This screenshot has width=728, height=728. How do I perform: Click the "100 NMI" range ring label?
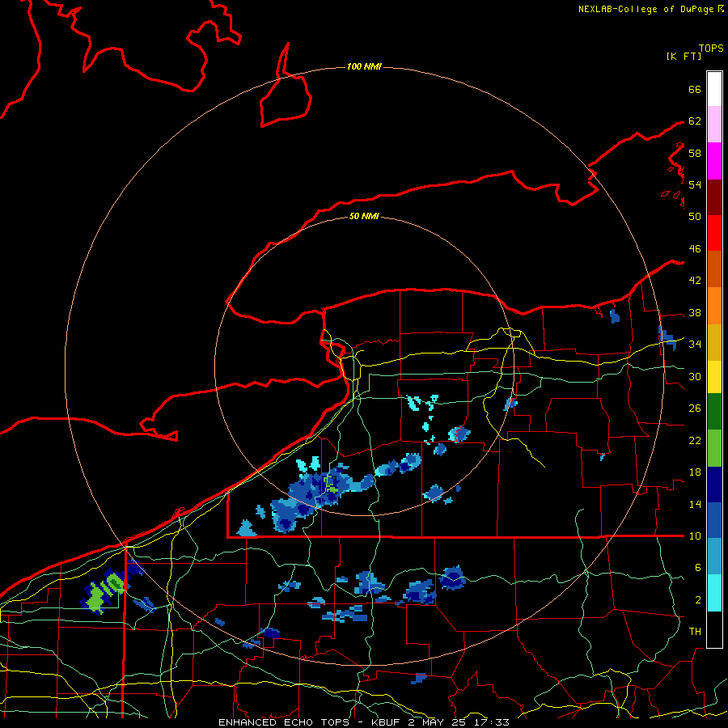point(364,66)
